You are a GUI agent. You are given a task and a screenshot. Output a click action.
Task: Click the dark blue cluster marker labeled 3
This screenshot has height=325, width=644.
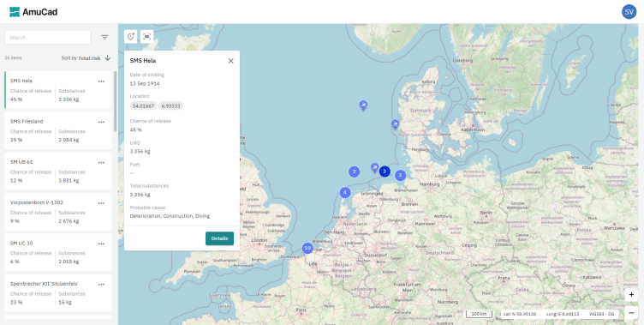point(385,172)
